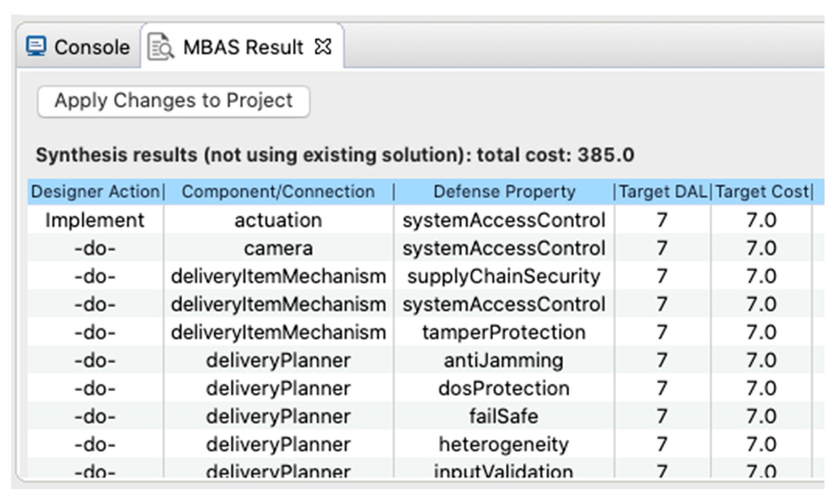Image resolution: width=840 pixels, height=504 pixels.
Task: Click the tamperProtection defense property cell
Action: click(x=504, y=332)
